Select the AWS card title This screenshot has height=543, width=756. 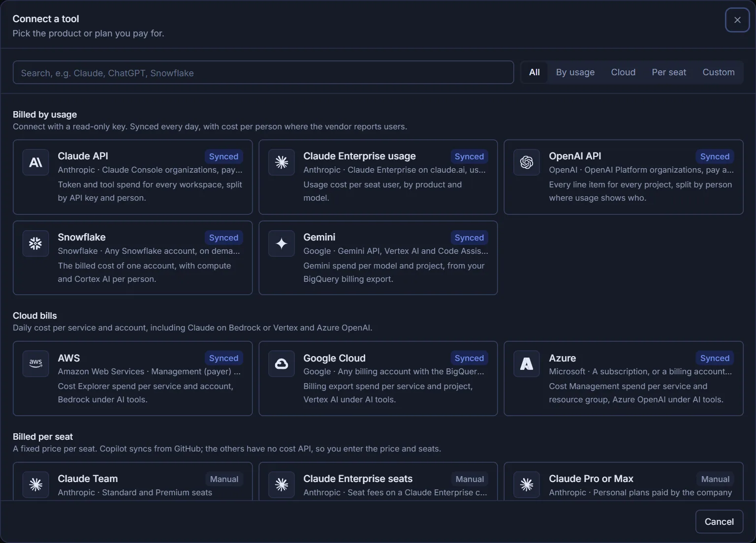tap(69, 358)
